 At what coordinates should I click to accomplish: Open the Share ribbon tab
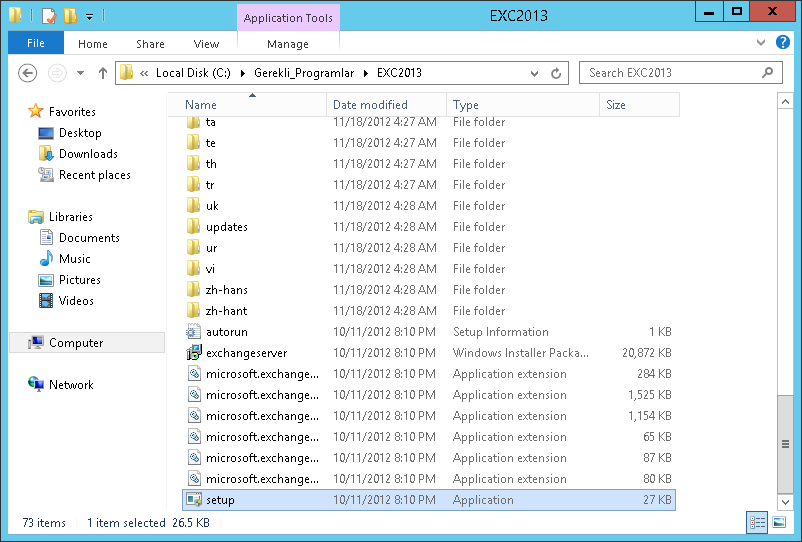point(150,44)
